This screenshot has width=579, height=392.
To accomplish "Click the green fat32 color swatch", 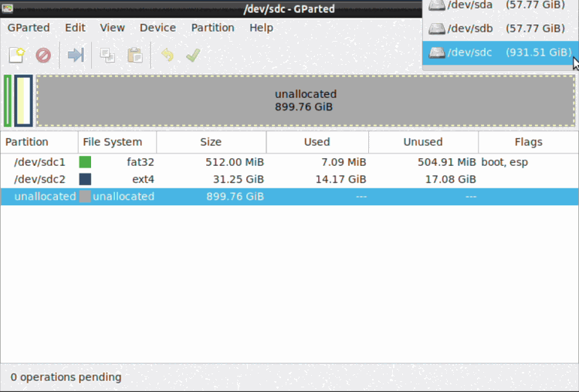I will tap(85, 162).
